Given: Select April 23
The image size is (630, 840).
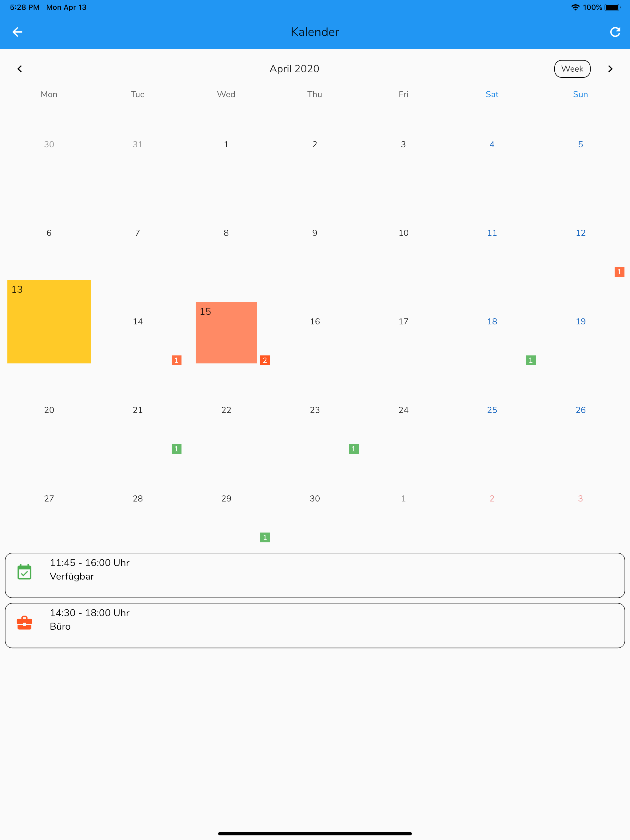Looking at the screenshot, I should coord(315,410).
